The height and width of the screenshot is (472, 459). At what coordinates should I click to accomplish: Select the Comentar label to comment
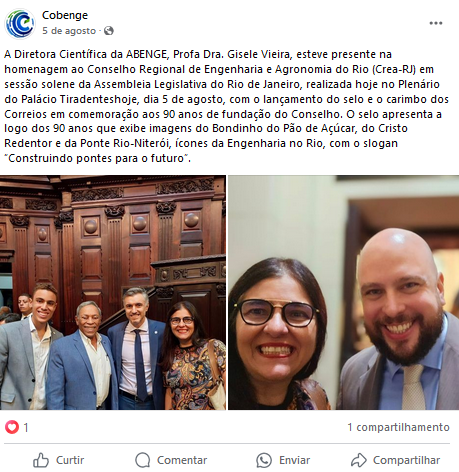coord(182,460)
